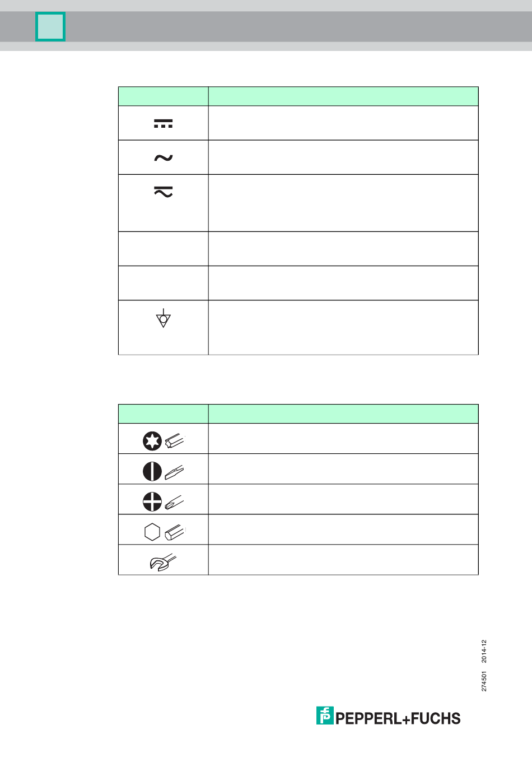Click the direct current symbol
Screen dimensions: 532x757
click(x=163, y=123)
